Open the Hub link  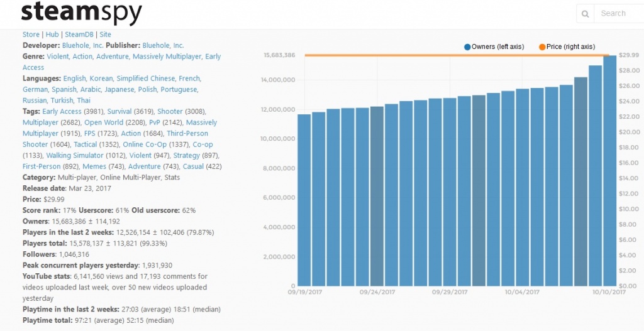[52, 35]
